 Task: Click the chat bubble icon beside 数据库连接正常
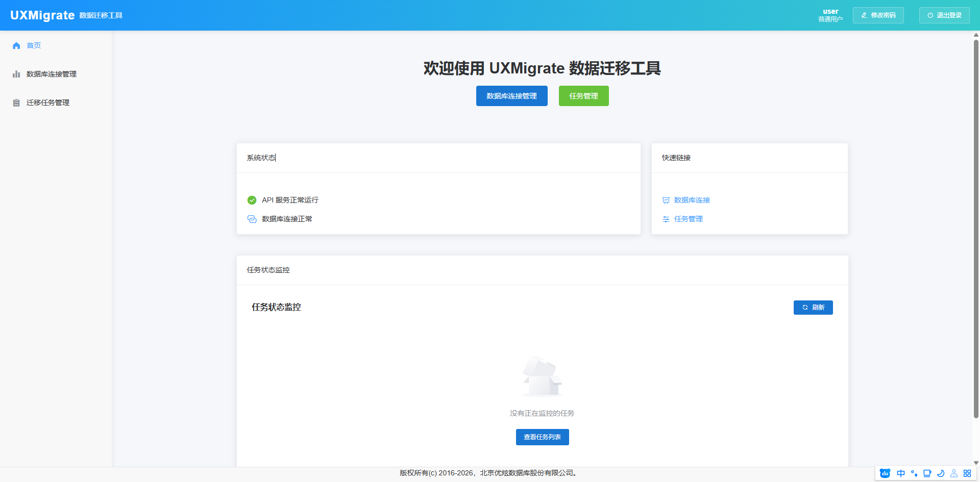coord(252,219)
